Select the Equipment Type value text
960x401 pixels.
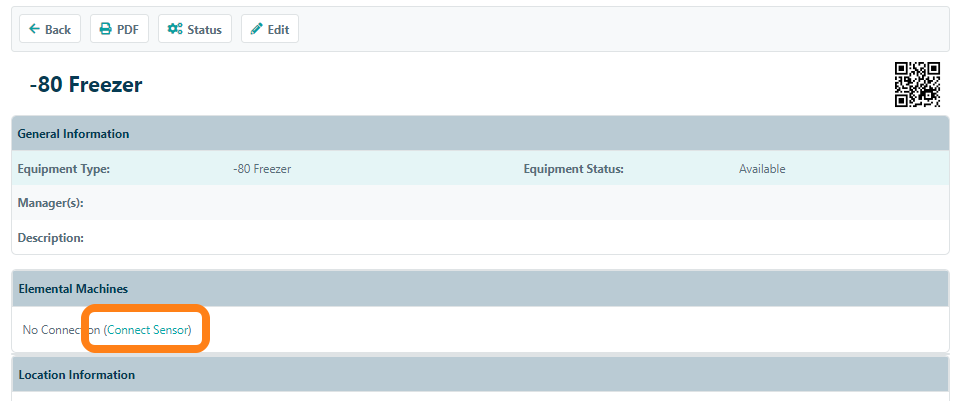click(262, 169)
